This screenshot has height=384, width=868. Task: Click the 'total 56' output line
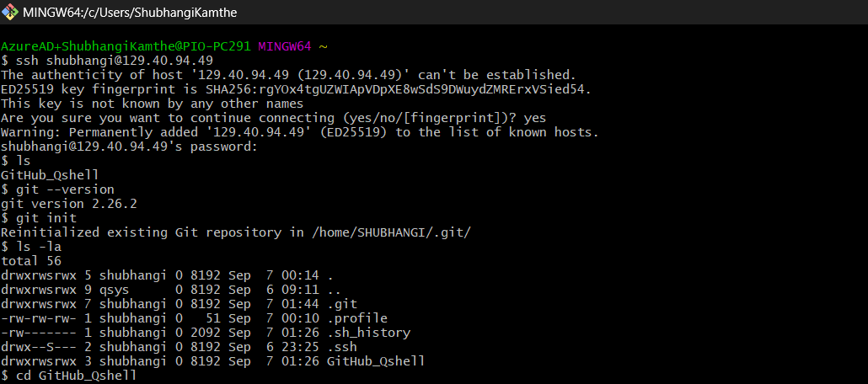click(x=30, y=261)
